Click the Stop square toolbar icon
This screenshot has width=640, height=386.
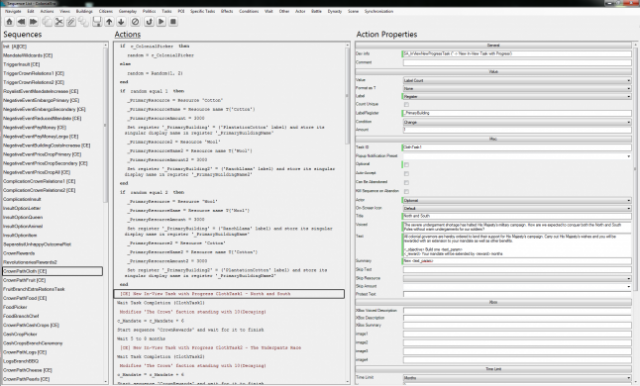point(173,22)
